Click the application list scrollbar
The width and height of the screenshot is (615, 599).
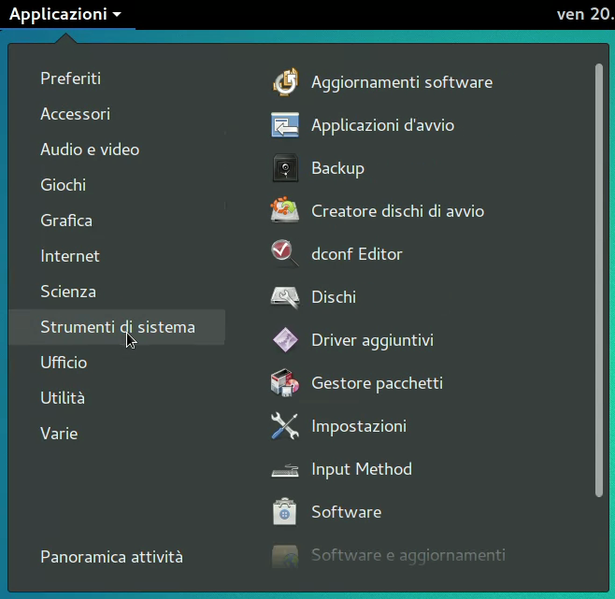tap(599, 280)
